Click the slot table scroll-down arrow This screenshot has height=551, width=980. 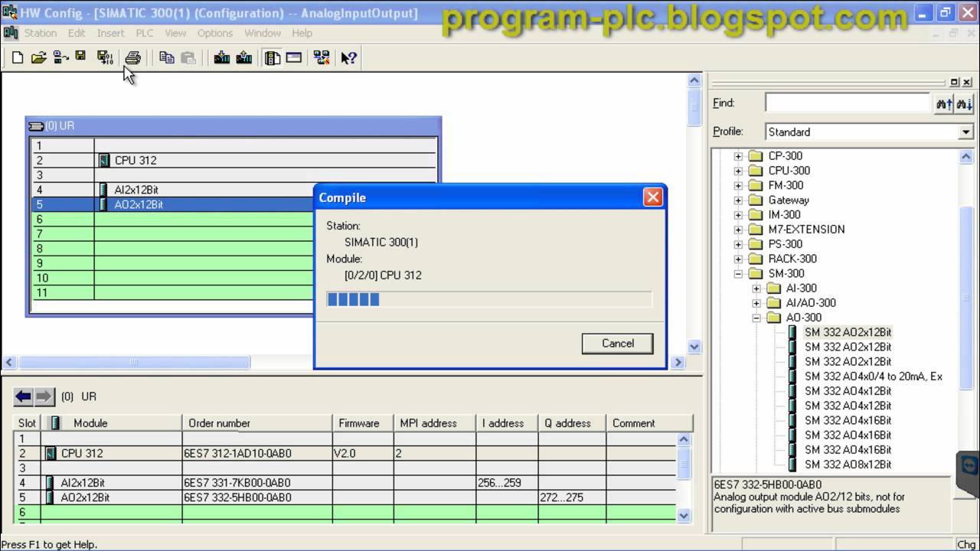click(x=685, y=515)
